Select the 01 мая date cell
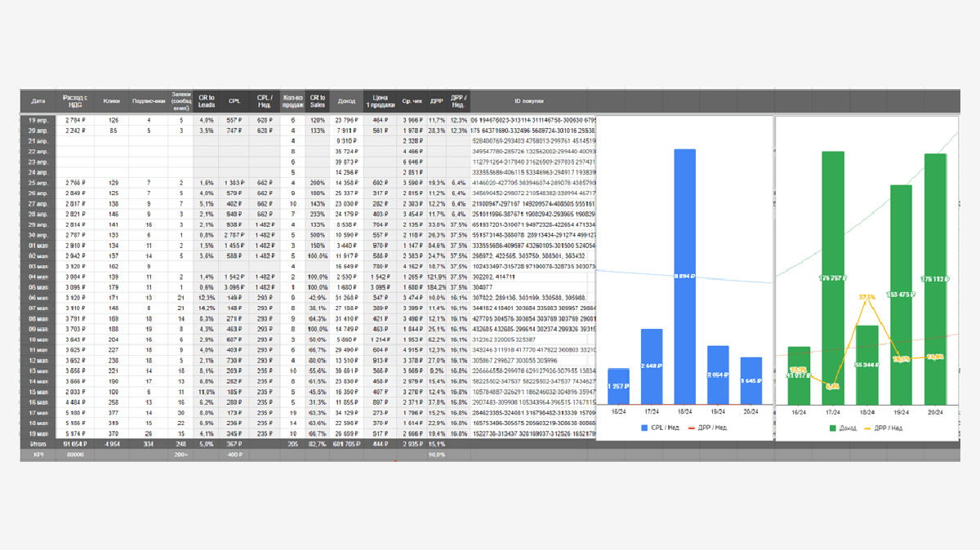 (x=38, y=245)
